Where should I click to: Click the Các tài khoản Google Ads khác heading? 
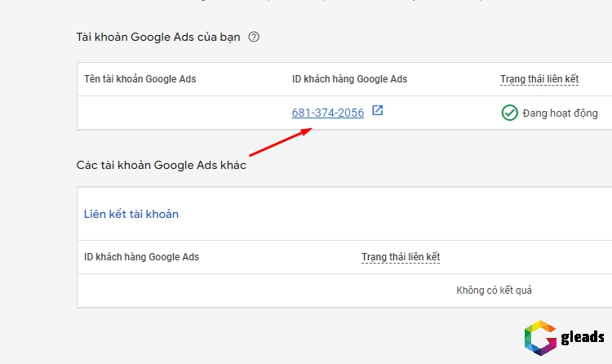161,165
